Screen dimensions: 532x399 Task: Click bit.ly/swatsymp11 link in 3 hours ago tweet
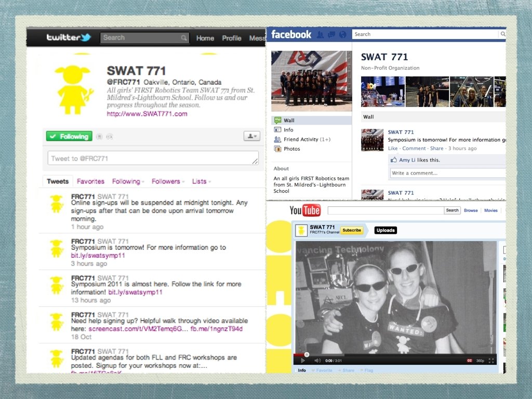(98, 256)
